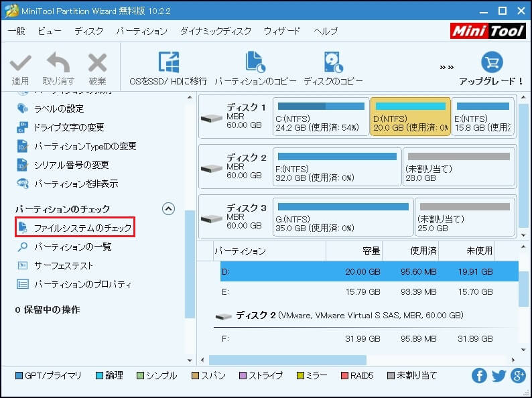The image size is (532, 398).
Task: Click the Undo (取り消す) arrow icon
Action: 58,62
